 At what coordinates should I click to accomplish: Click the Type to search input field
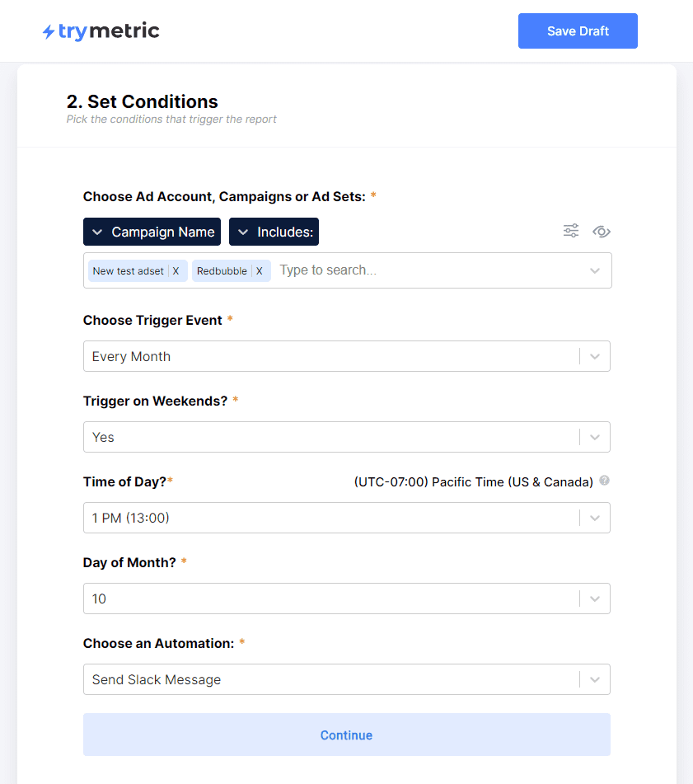[x=429, y=270]
